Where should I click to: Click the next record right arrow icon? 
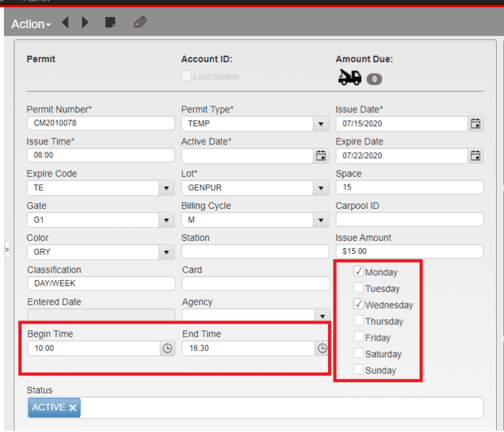click(85, 23)
